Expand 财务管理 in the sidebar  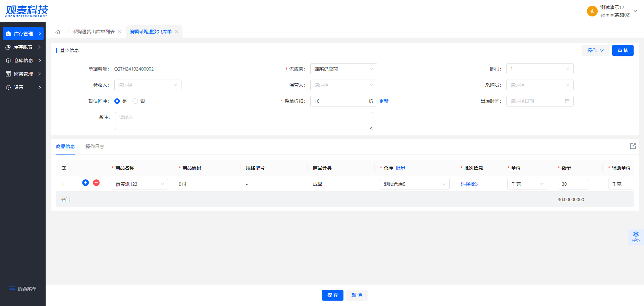click(x=23, y=74)
